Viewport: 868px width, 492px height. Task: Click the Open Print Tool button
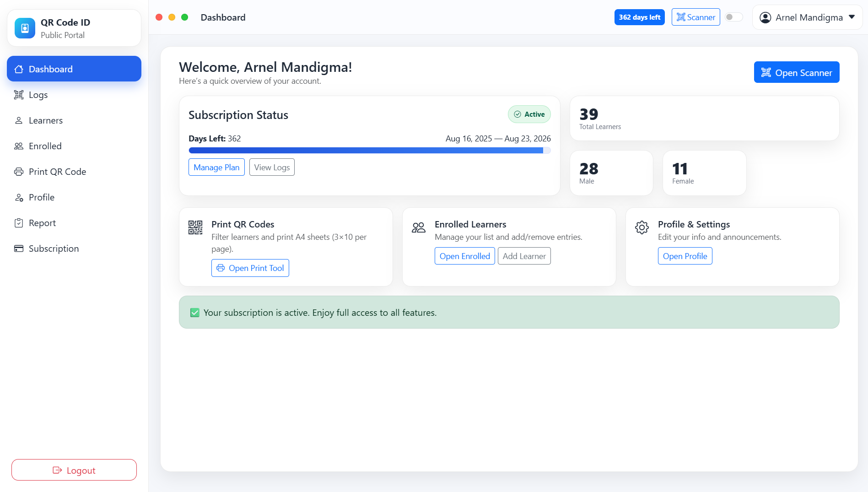tap(250, 268)
